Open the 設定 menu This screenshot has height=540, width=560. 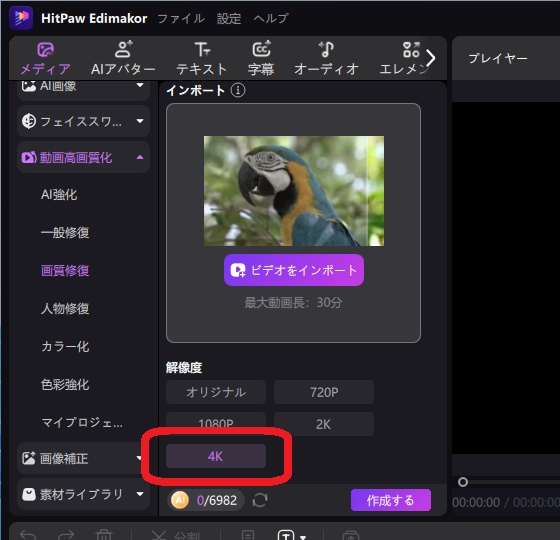[x=229, y=18]
